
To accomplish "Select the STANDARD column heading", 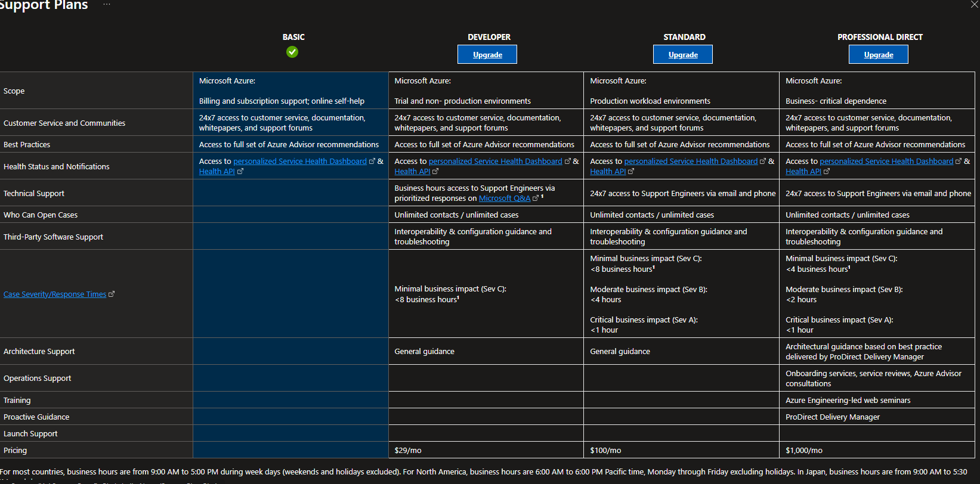I will click(x=684, y=37).
